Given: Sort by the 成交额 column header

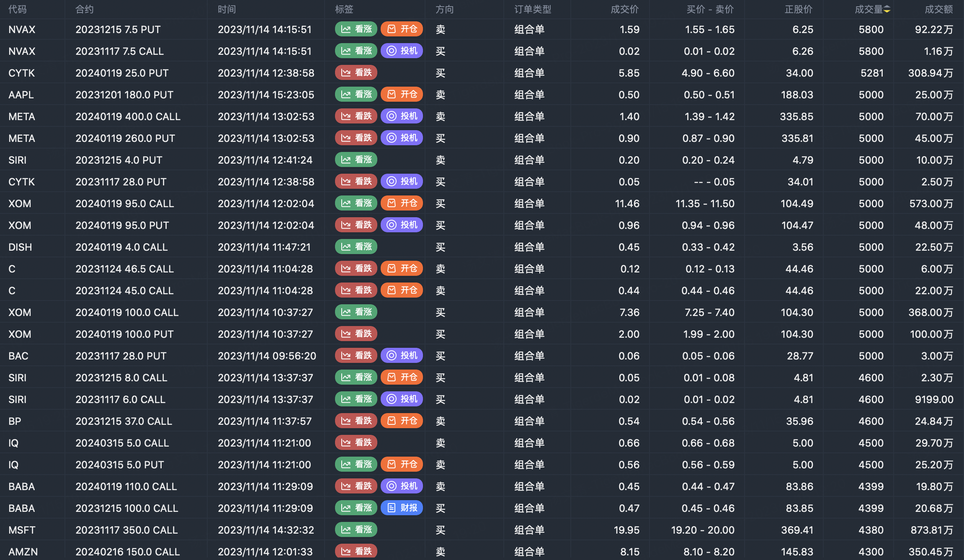Looking at the screenshot, I should 939,9.
